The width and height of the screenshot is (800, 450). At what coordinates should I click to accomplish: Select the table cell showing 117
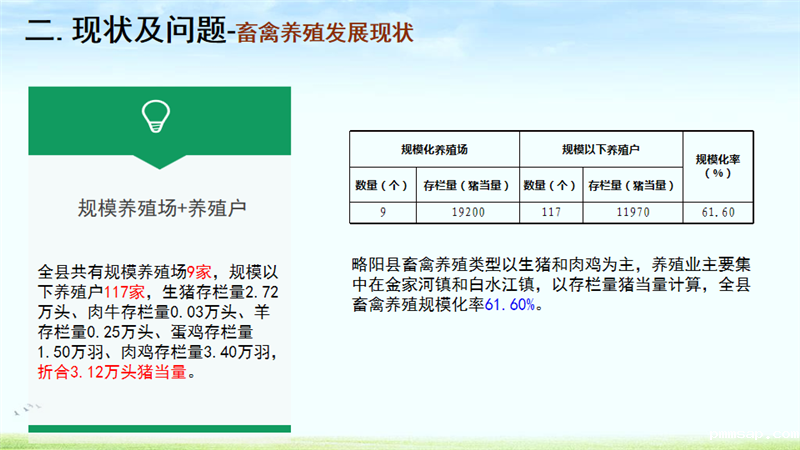point(550,211)
